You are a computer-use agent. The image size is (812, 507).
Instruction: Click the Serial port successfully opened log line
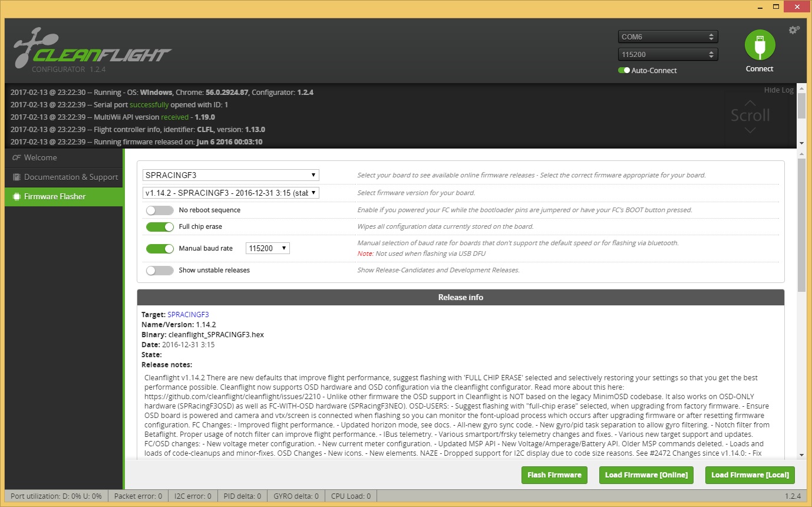point(119,104)
